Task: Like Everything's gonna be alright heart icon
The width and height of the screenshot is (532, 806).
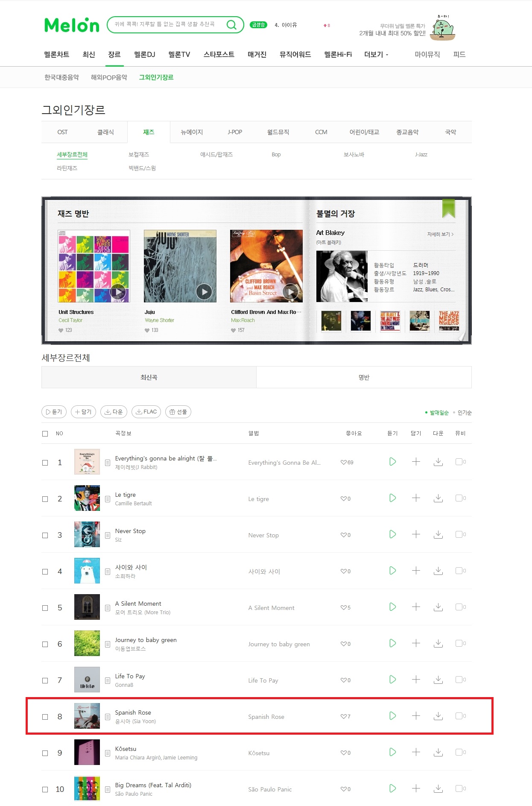Action: [344, 462]
